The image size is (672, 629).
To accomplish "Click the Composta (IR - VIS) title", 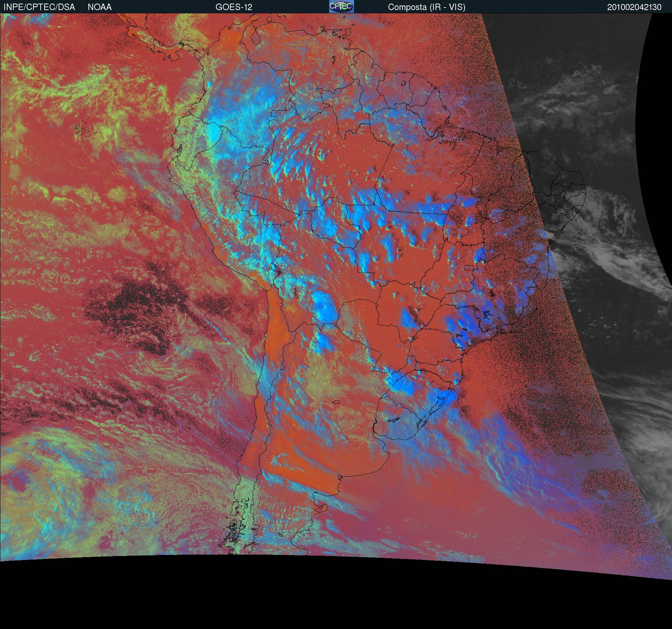I will [427, 7].
